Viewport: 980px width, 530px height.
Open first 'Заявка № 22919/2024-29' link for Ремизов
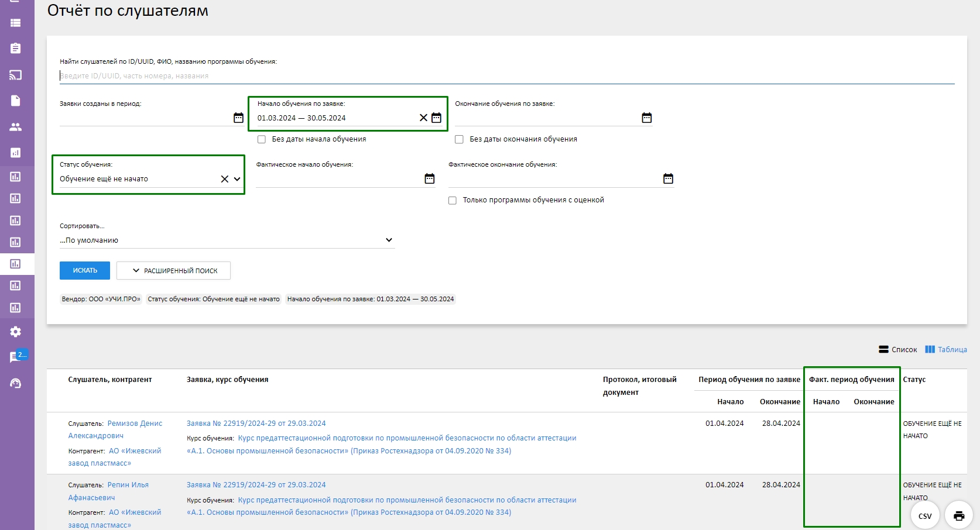point(256,423)
